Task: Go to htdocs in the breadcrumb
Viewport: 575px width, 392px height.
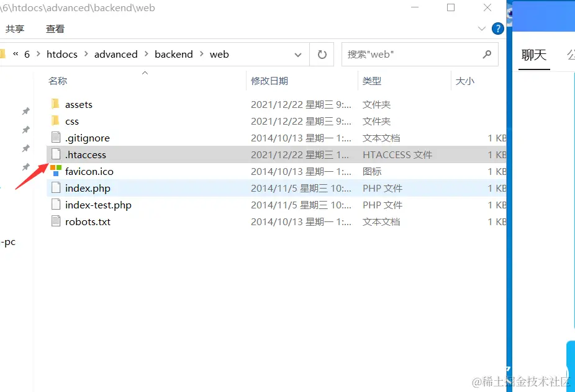Action: (x=62, y=54)
